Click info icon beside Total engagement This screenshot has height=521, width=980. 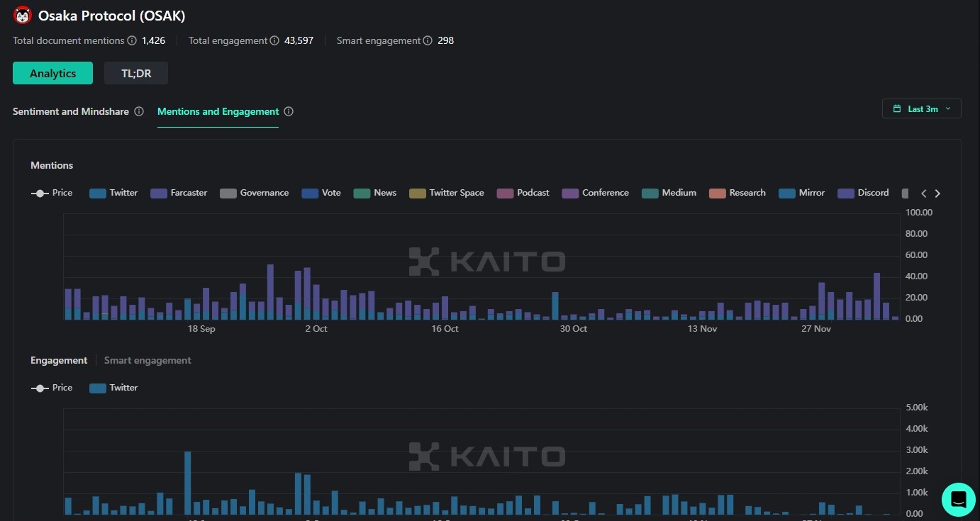(x=274, y=41)
